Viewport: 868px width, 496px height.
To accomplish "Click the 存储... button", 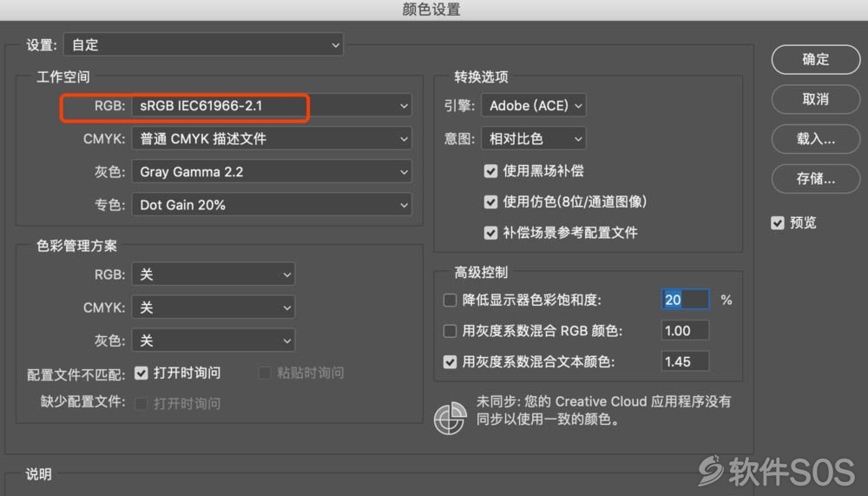I will [816, 179].
